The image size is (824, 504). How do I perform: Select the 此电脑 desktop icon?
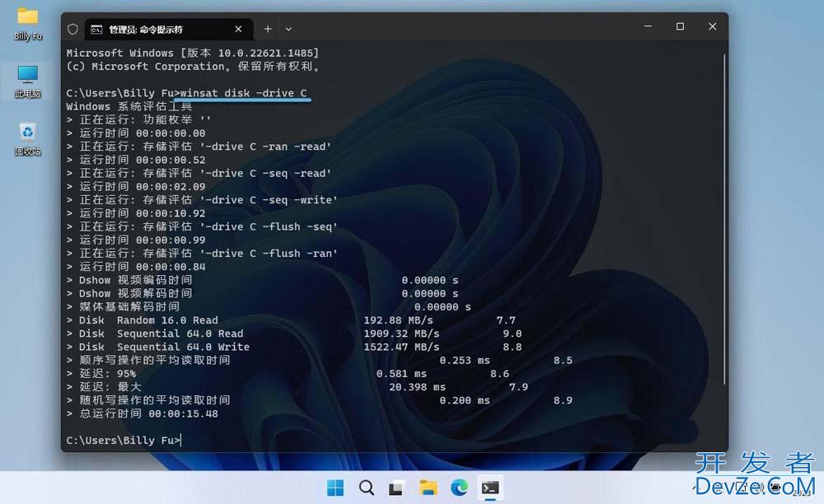[27, 82]
